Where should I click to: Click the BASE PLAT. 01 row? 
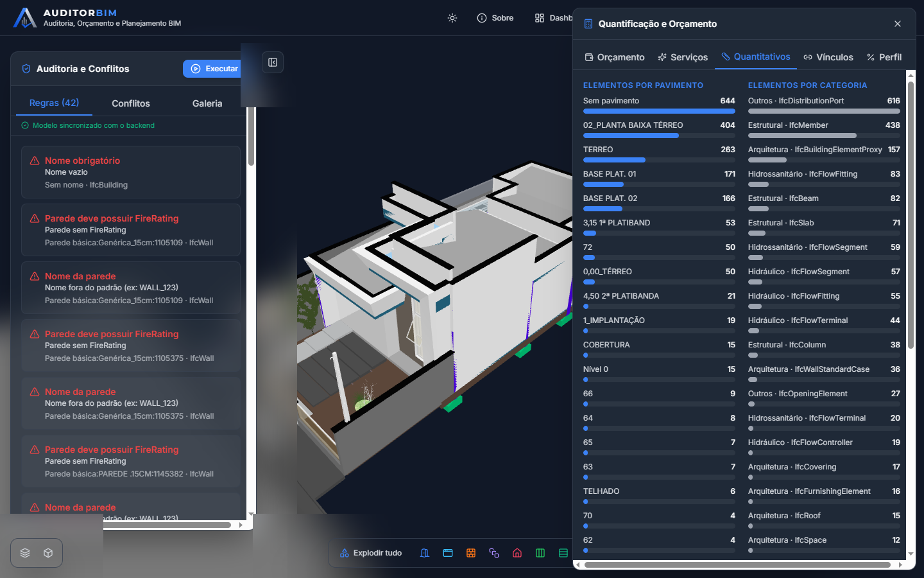tap(659, 178)
